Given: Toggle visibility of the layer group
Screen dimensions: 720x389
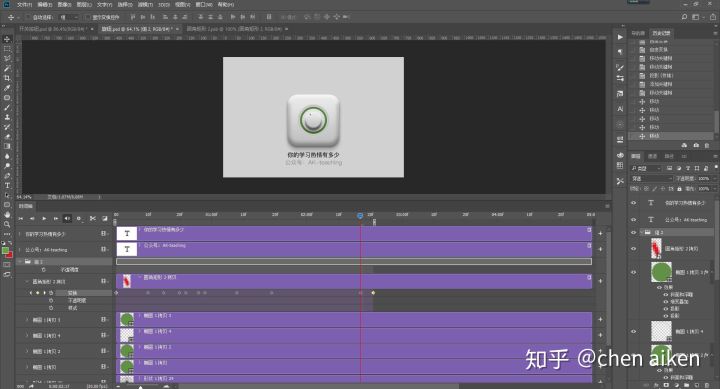Looking at the screenshot, I should coord(634,232).
